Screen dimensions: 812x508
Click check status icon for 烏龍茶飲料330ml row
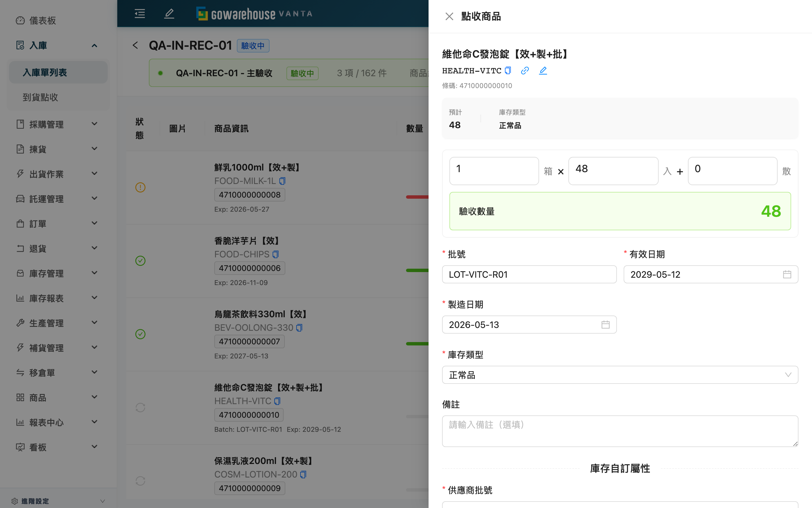tap(140, 334)
